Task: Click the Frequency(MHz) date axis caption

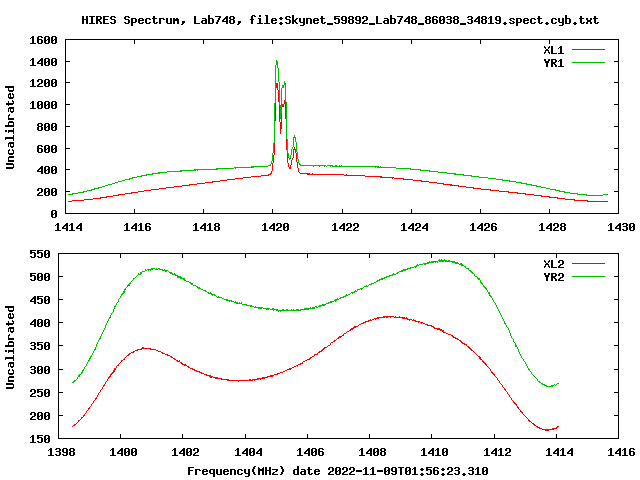Action: 338,471
